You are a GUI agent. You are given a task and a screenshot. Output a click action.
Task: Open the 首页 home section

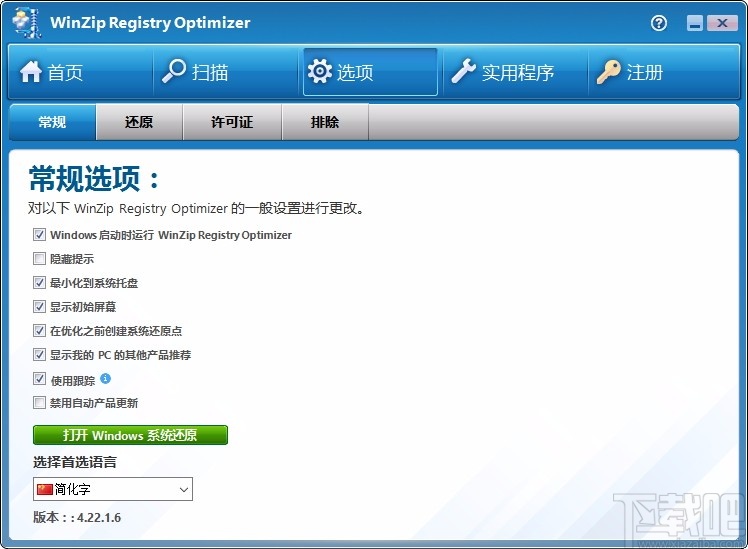click(81, 73)
